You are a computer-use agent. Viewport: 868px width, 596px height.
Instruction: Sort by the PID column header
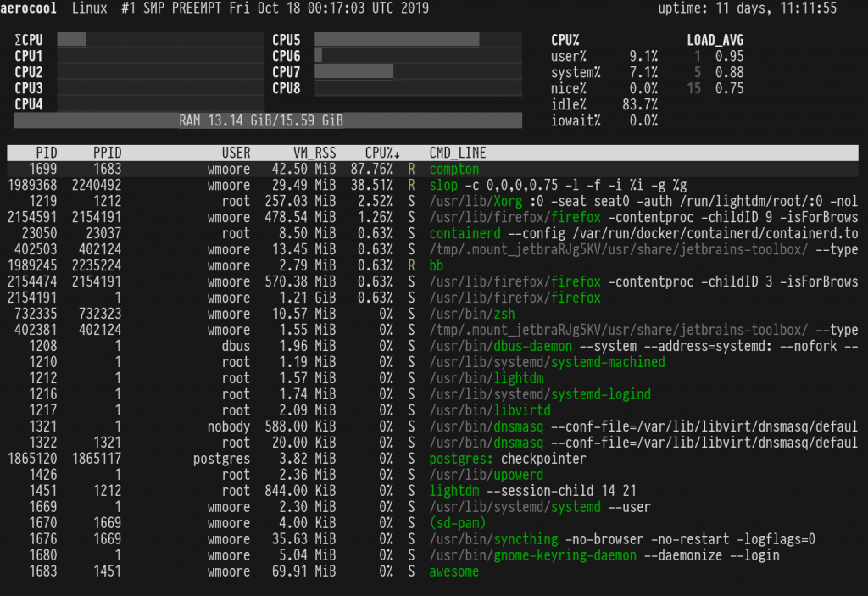(x=46, y=153)
